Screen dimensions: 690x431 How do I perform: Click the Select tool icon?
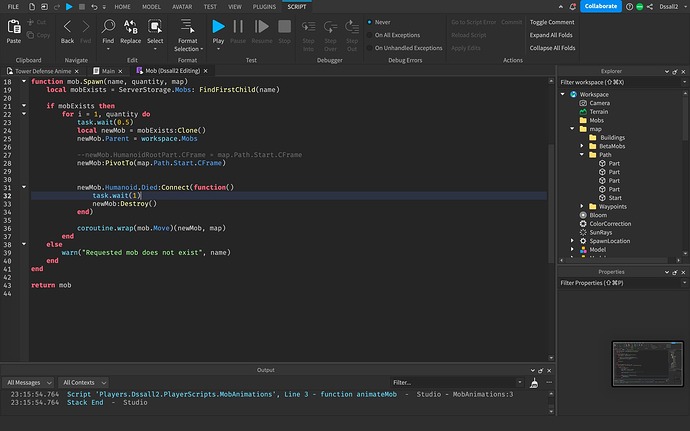pos(156,26)
